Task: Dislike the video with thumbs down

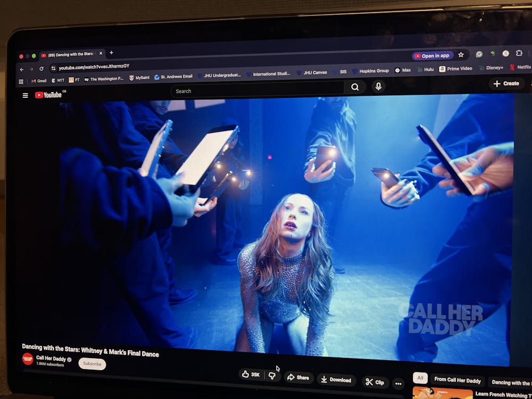Action: point(272,376)
